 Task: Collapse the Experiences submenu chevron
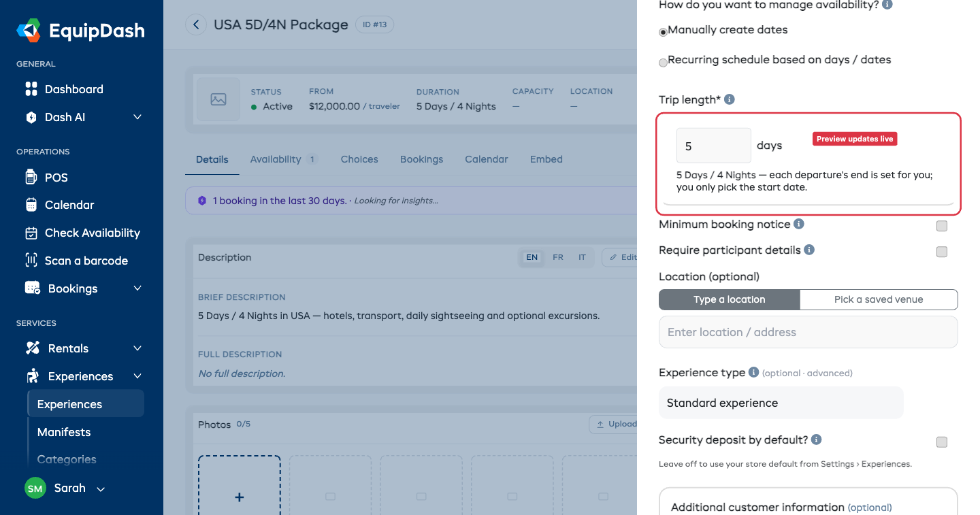[x=137, y=376]
